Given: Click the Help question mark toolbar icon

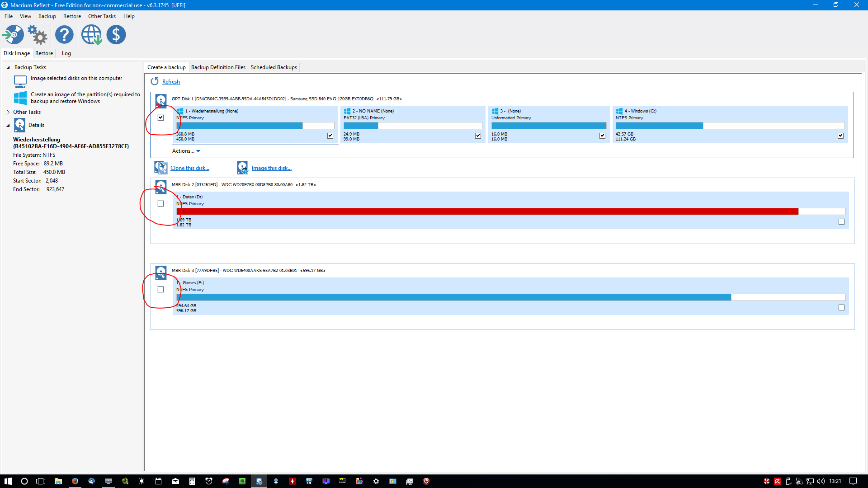Looking at the screenshot, I should (64, 35).
